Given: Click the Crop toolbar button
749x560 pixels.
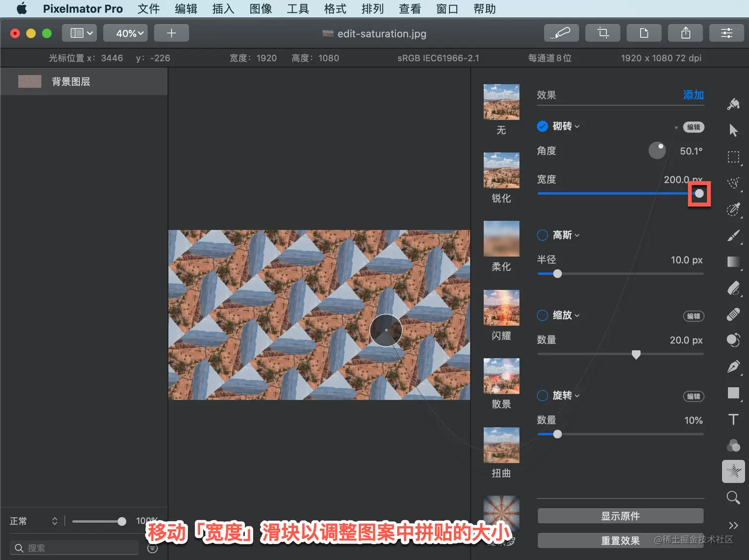Looking at the screenshot, I should 602,33.
